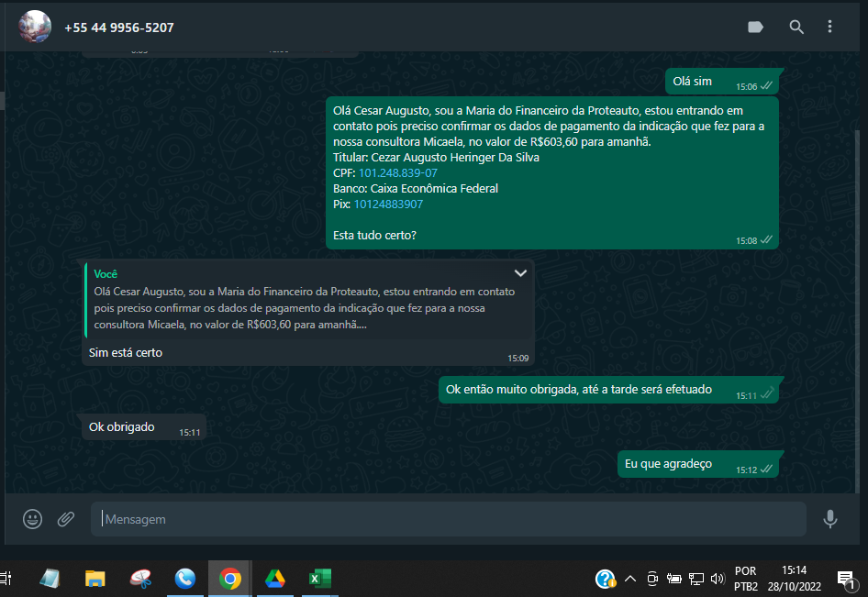Click the Pix number 10124883907 link

(x=388, y=205)
